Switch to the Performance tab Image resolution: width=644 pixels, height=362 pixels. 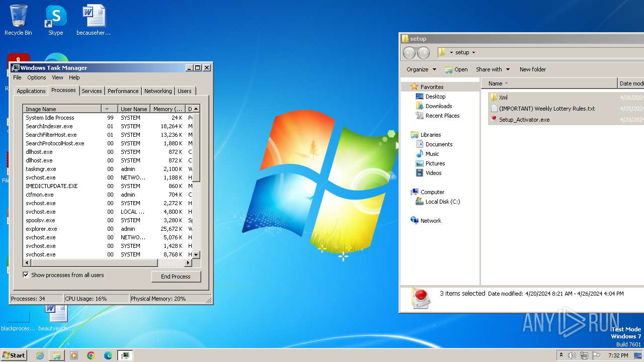point(123,91)
